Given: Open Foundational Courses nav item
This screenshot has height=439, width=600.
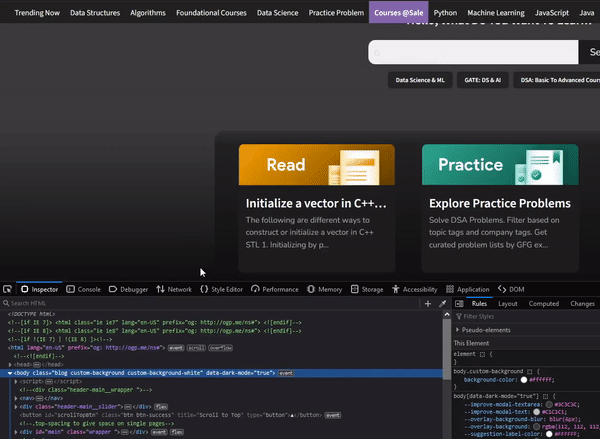Looking at the screenshot, I should 211,13.
